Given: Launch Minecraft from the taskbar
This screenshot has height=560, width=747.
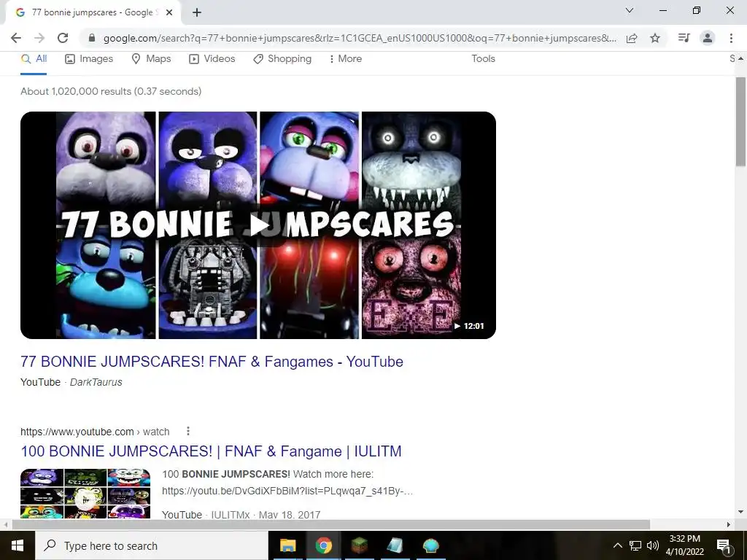Looking at the screenshot, I should click(360, 545).
